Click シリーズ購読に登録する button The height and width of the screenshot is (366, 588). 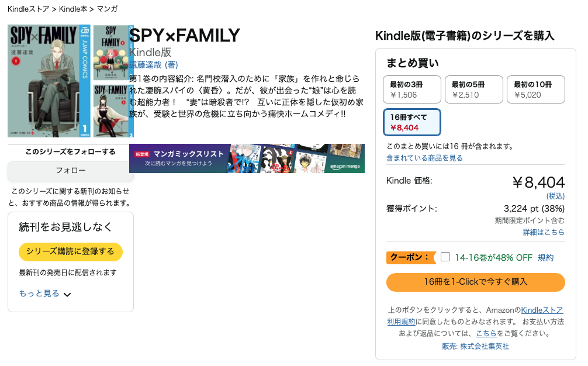click(70, 251)
